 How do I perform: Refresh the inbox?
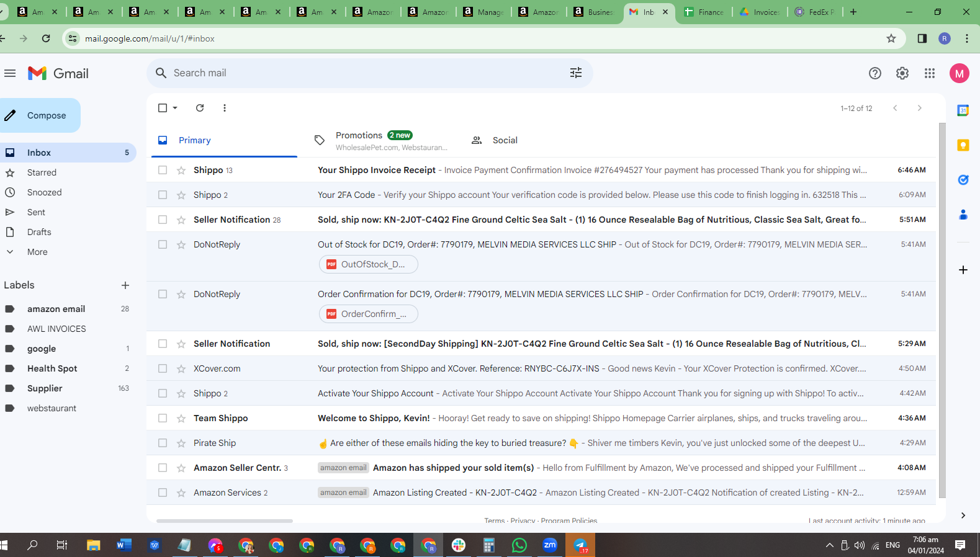pyautogui.click(x=200, y=108)
